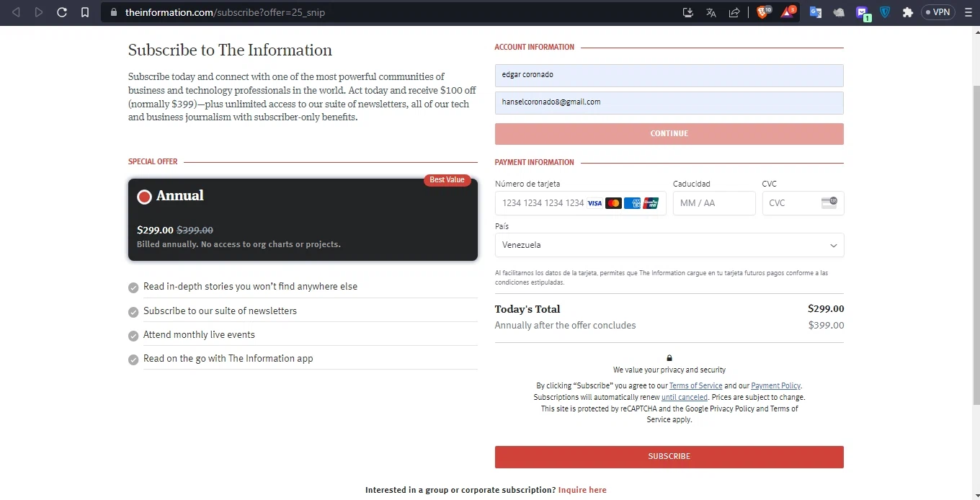Click the install app icon in the address bar
980x500 pixels.
coord(688,12)
